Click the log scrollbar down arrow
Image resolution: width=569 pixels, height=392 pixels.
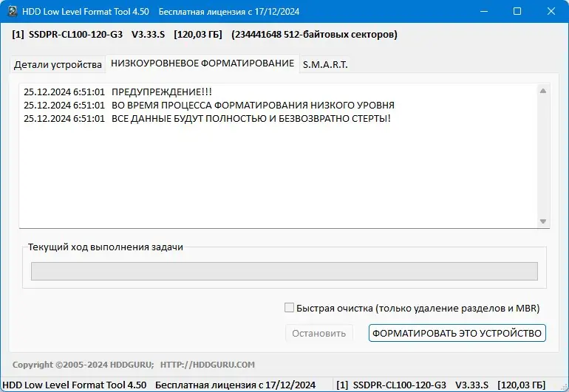(543, 221)
